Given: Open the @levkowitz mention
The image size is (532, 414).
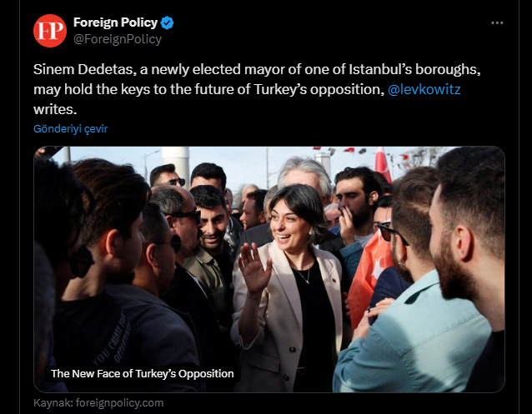Looking at the screenshot, I should 424,89.
